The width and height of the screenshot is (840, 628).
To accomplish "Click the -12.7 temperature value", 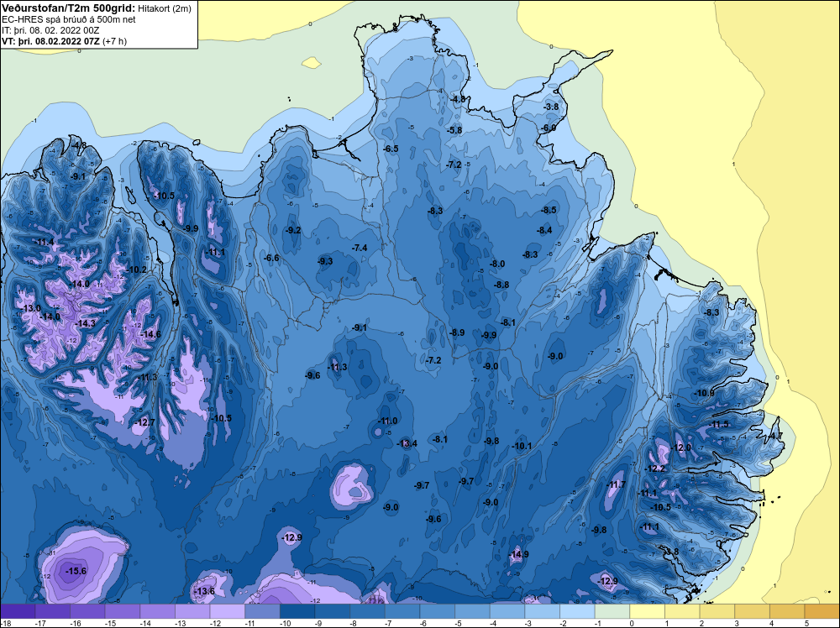I will pyautogui.click(x=144, y=422).
